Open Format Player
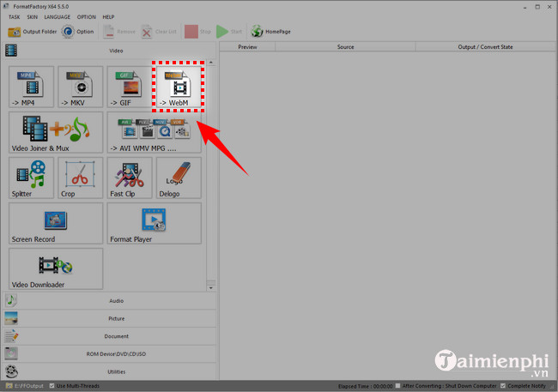The height and width of the screenshot is (392, 558). (x=154, y=223)
